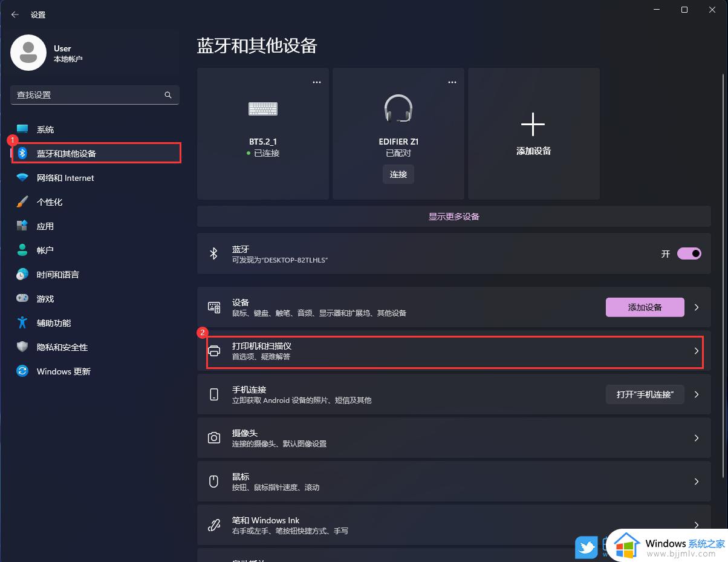Click the Time and language clock icon
728x562 pixels.
[x=22, y=274]
